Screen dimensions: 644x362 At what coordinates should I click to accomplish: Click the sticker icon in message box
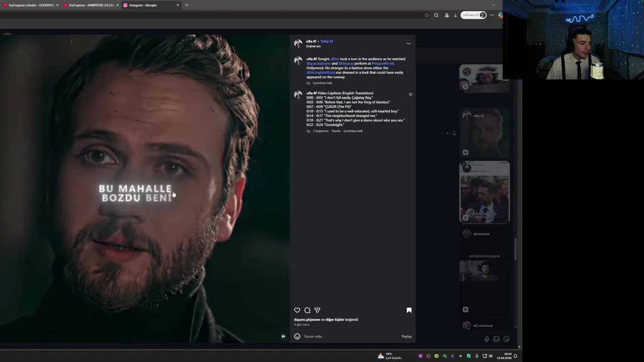click(x=507, y=339)
